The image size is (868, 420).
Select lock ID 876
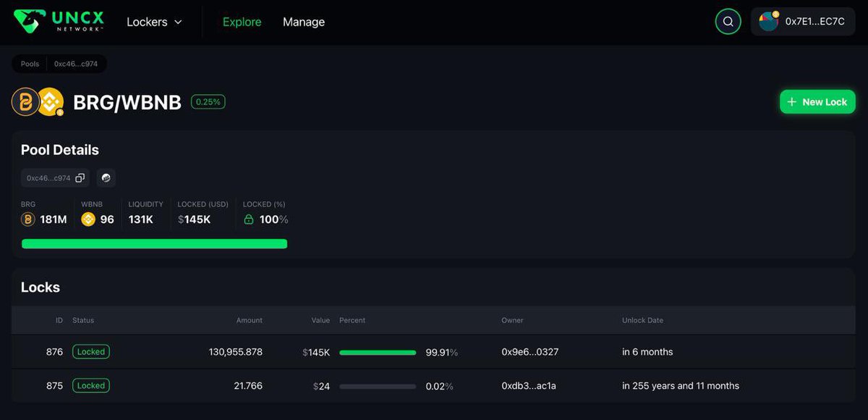54,352
